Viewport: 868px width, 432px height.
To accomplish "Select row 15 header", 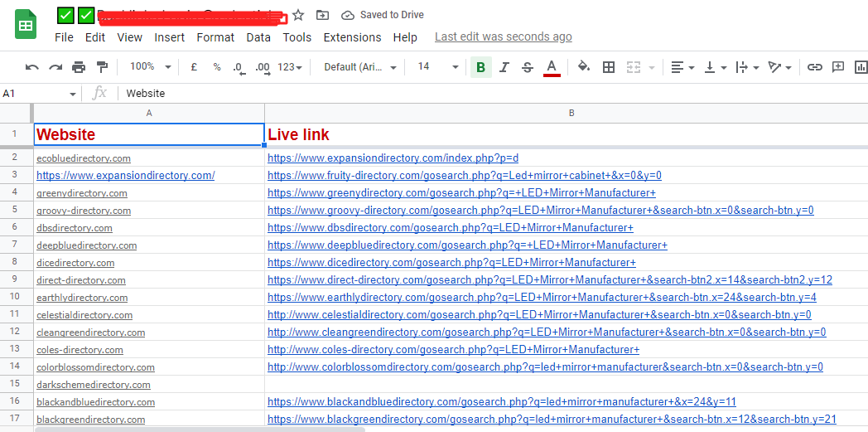I will pos(15,384).
